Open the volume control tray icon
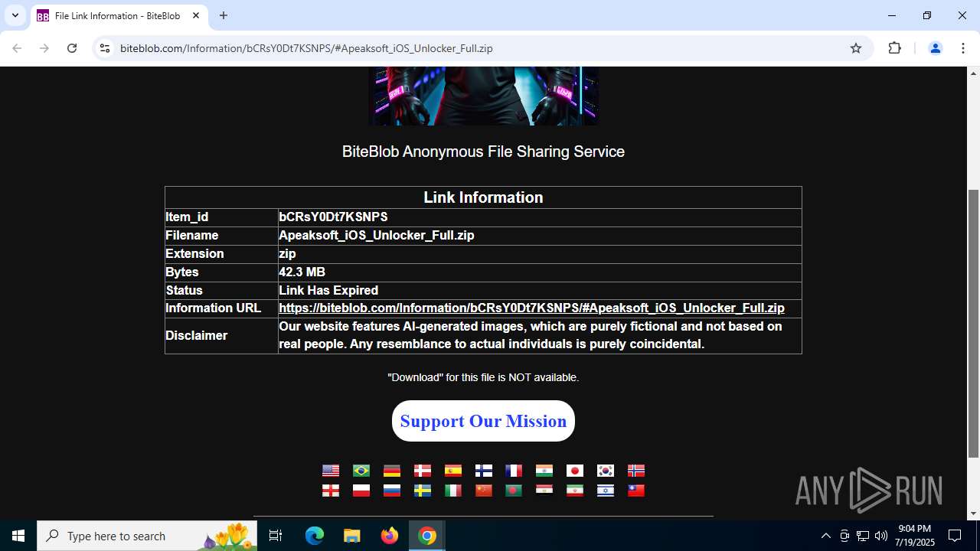 (881, 536)
